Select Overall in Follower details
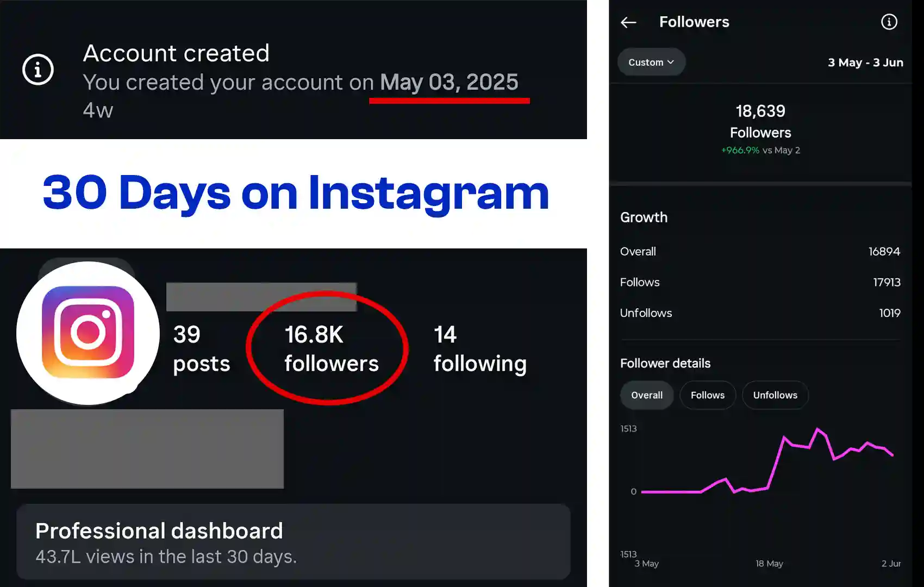 pos(647,395)
